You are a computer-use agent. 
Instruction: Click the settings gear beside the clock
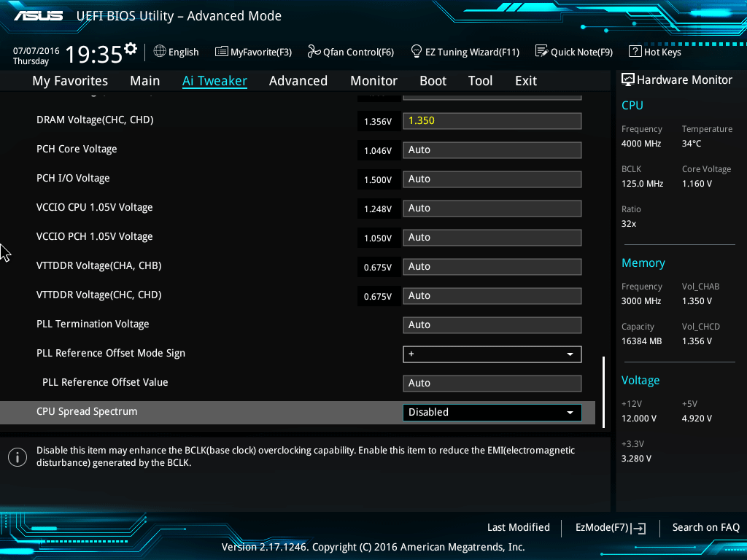131,49
